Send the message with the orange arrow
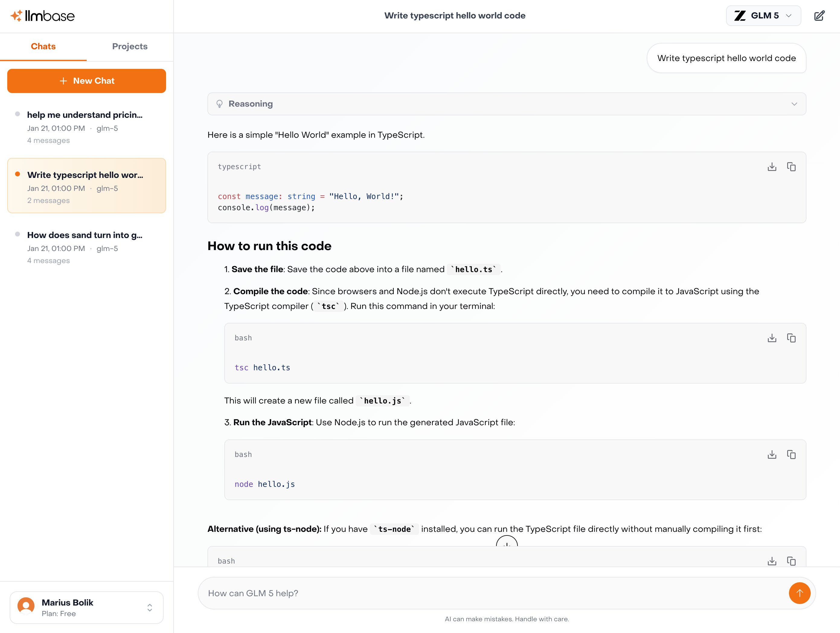The height and width of the screenshot is (633, 840). (799, 593)
